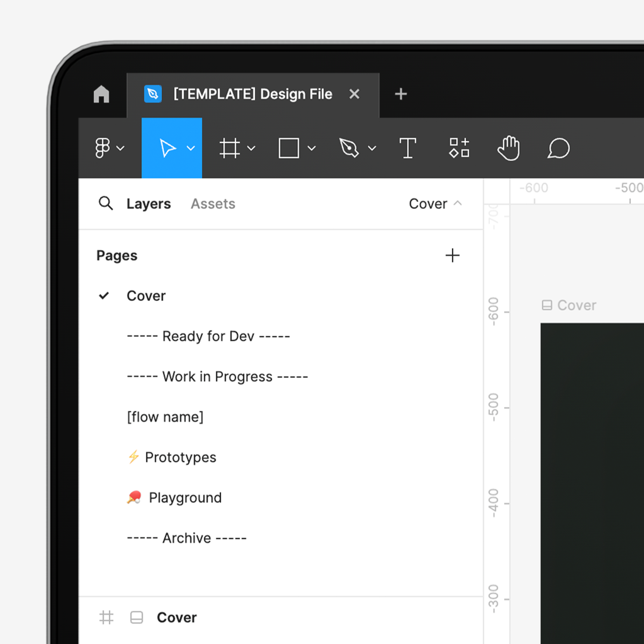Select the Pen tool
This screenshot has height=644, width=644.
349,148
